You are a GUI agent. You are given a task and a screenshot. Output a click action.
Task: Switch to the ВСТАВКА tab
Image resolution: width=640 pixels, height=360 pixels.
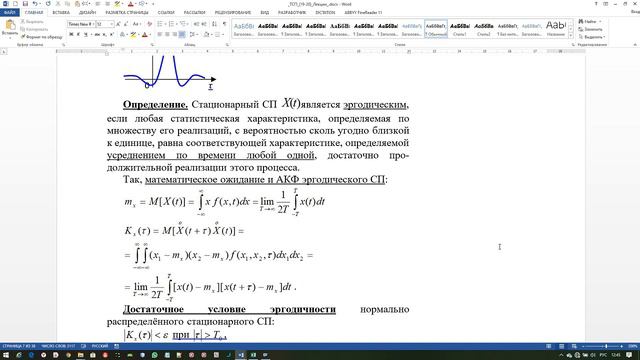(x=61, y=13)
